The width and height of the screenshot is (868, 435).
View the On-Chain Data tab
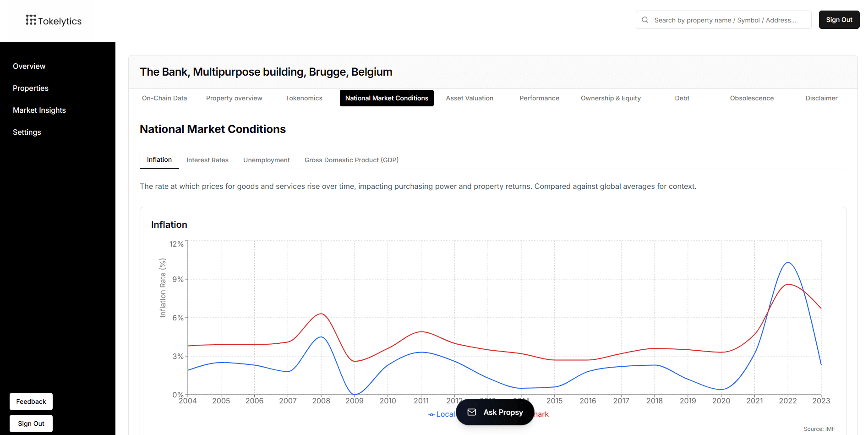[164, 98]
